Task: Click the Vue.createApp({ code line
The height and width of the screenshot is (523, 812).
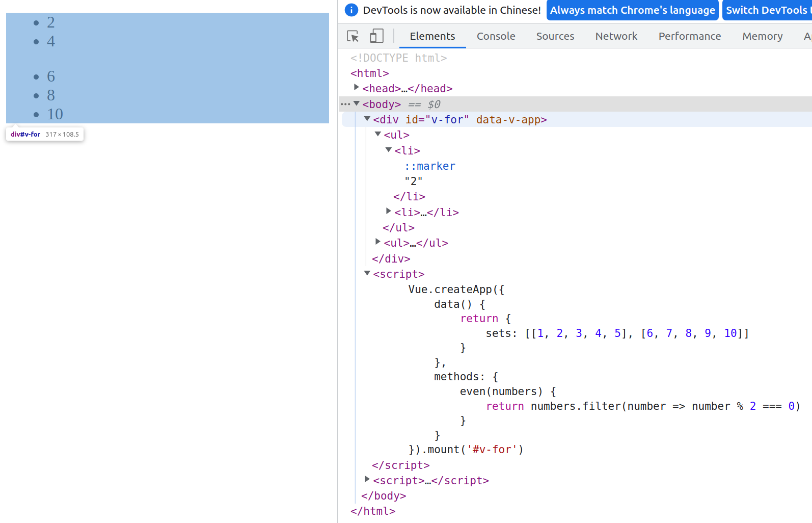Action: coord(456,290)
